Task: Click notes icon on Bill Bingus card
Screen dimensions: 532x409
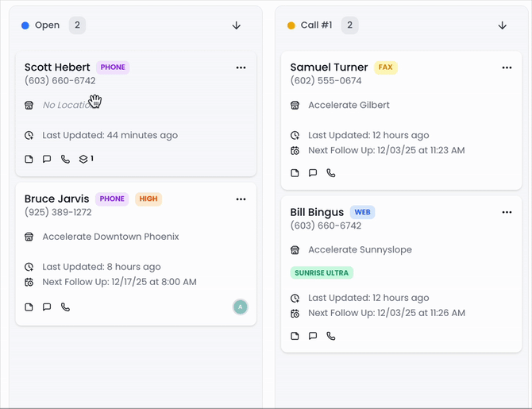Action: point(295,336)
